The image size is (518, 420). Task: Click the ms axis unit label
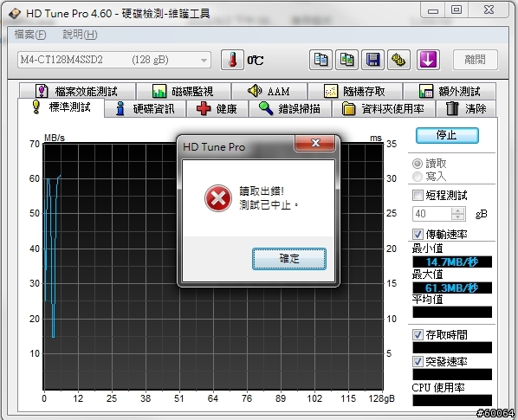[376, 138]
